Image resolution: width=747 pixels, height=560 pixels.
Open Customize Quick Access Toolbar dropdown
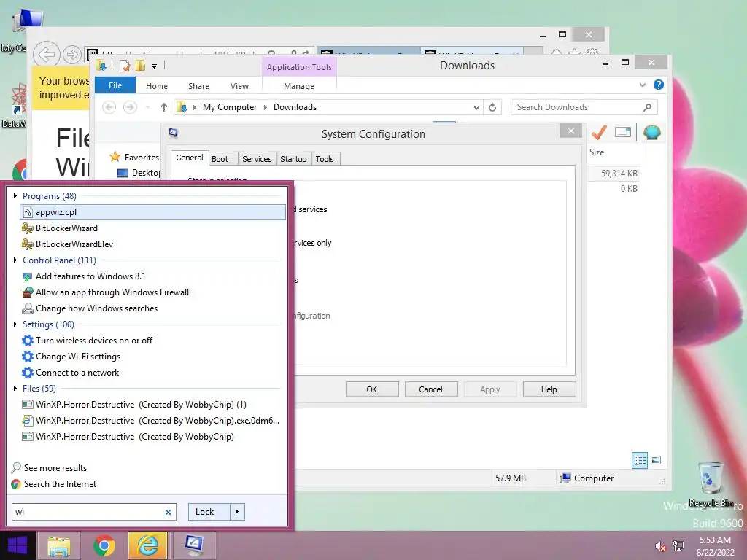(155, 66)
